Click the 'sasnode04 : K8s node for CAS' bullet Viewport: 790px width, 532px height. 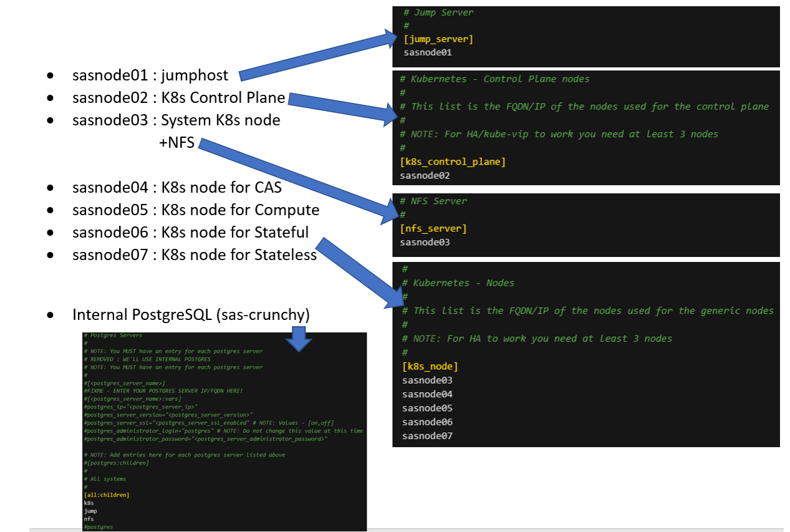tap(177, 187)
